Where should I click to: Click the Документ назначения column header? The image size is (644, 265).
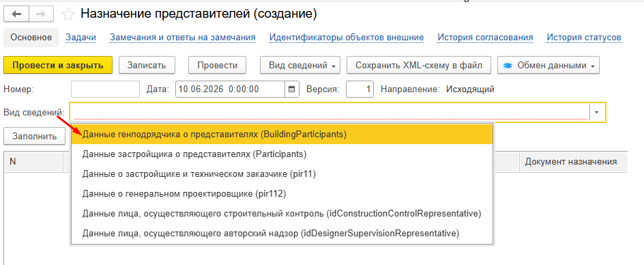(x=574, y=162)
